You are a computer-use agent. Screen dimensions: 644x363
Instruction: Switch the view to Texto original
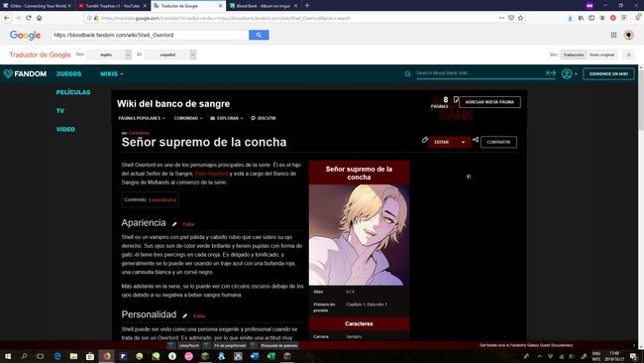pyautogui.click(x=601, y=55)
